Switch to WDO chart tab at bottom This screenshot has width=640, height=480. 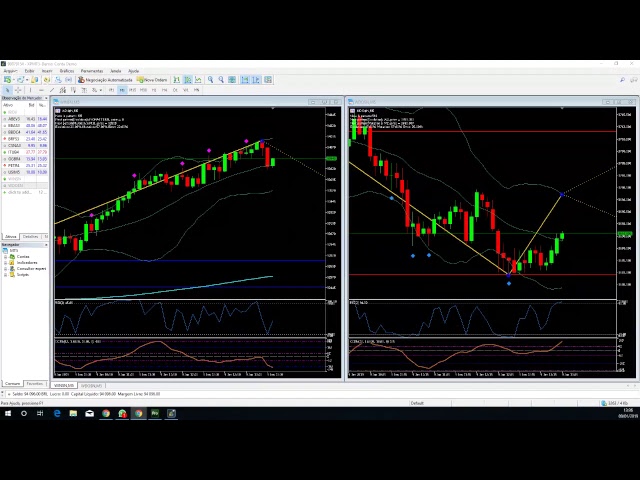point(91,385)
